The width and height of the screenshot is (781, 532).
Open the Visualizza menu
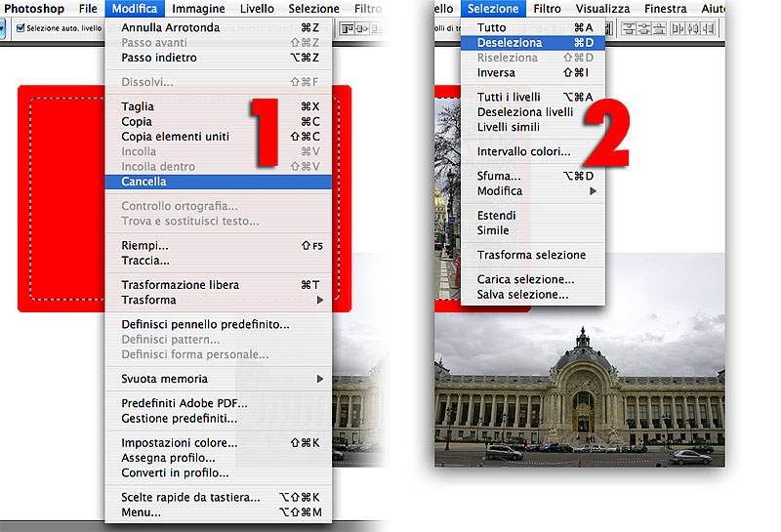(602, 9)
